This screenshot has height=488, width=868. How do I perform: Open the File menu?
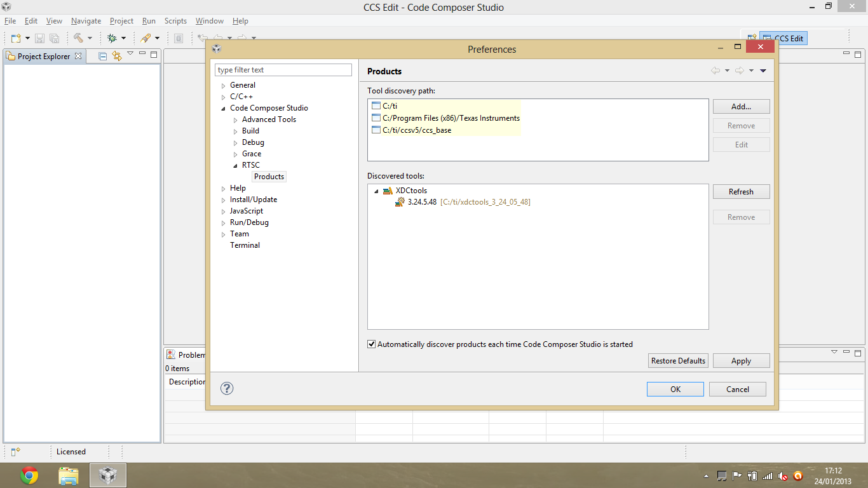(x=10, y=21)
